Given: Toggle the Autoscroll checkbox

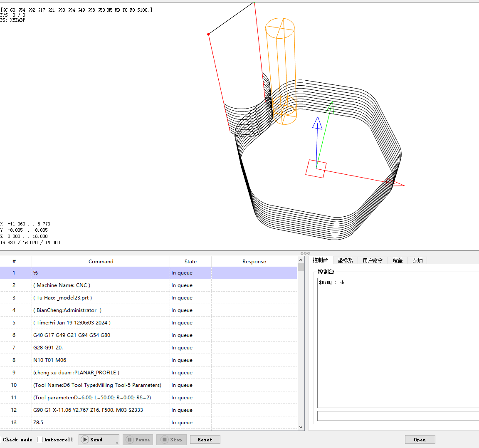Looking at the screenshot, I should [40, 440].
